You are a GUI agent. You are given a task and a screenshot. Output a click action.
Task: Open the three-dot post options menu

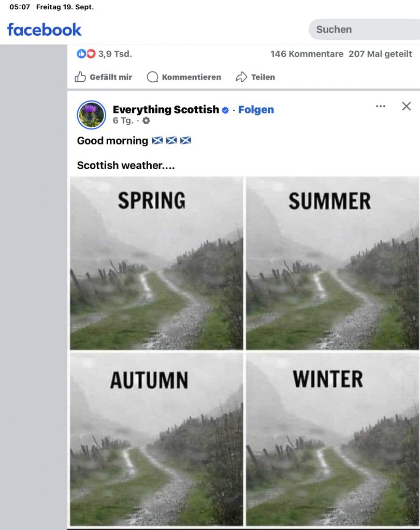point(381,106)
